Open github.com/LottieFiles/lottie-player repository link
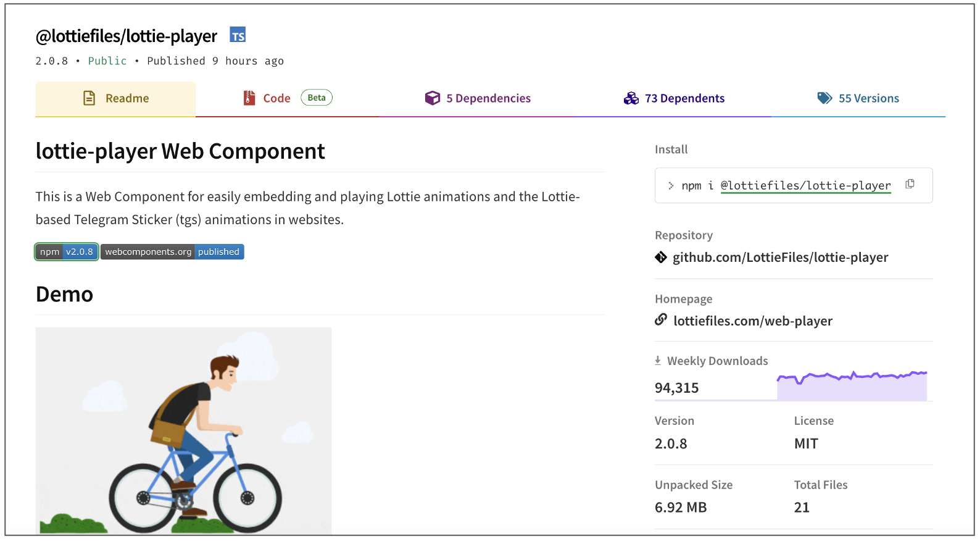 [780, 258]
